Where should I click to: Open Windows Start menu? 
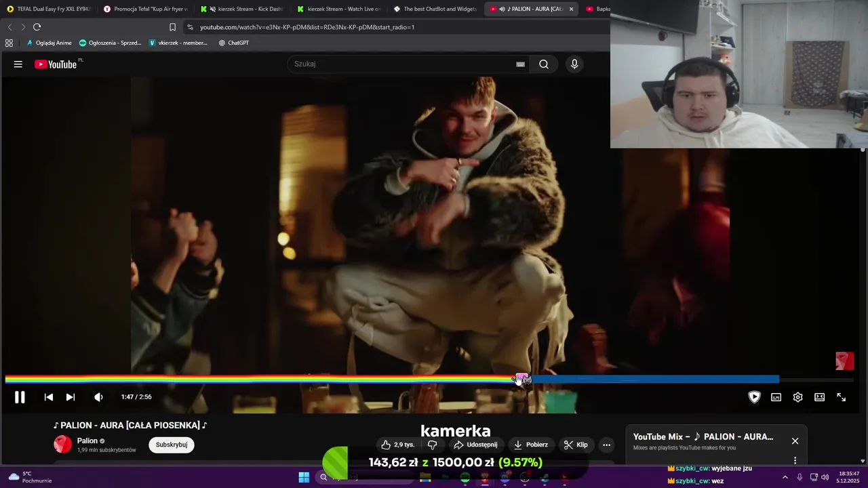click(304, 477)
